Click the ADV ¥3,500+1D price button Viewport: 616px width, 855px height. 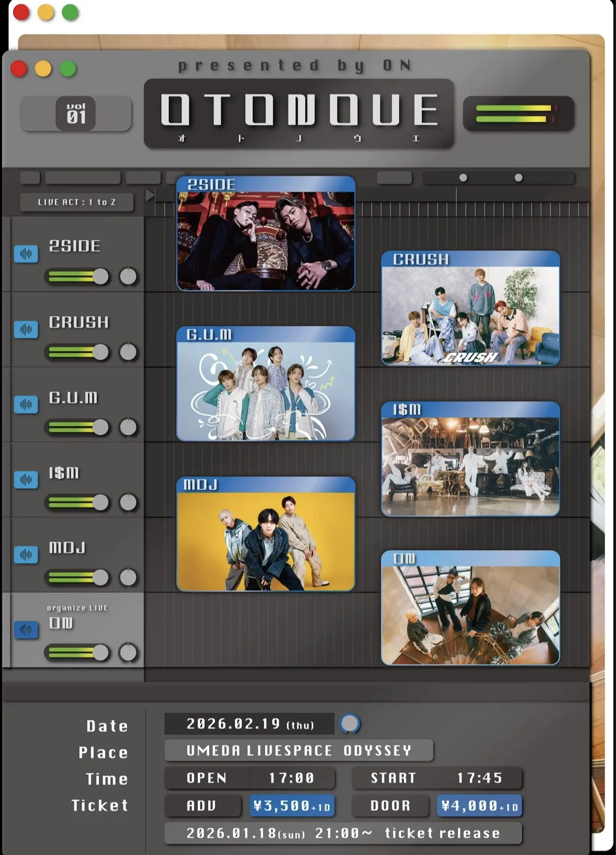coord(291,806)
